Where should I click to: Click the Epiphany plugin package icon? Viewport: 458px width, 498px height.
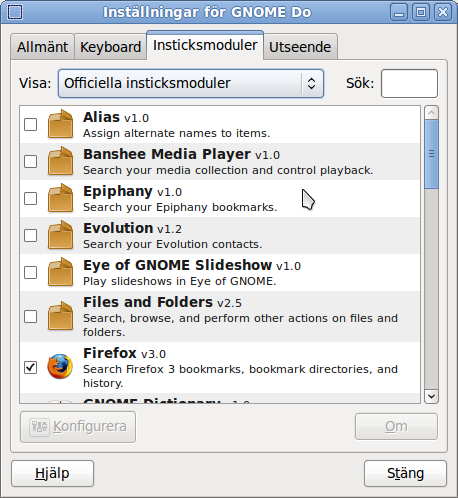(60, 198)
